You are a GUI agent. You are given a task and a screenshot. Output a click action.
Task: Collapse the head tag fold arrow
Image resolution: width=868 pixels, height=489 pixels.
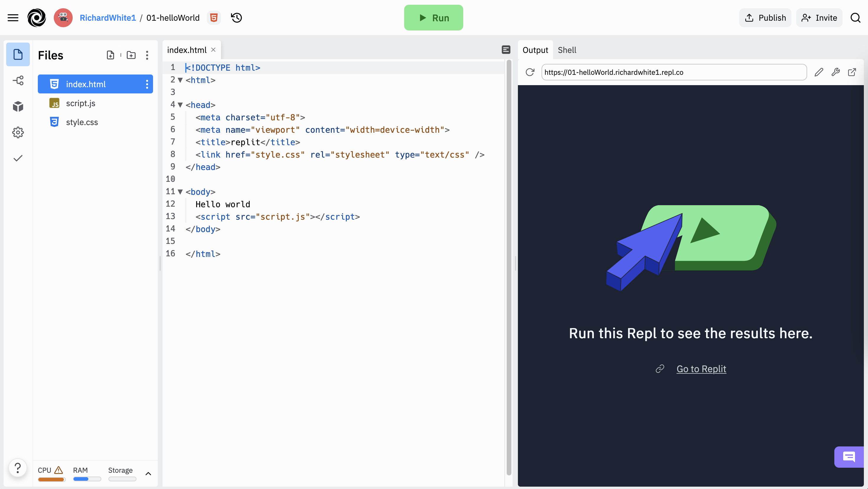point(180,105)
